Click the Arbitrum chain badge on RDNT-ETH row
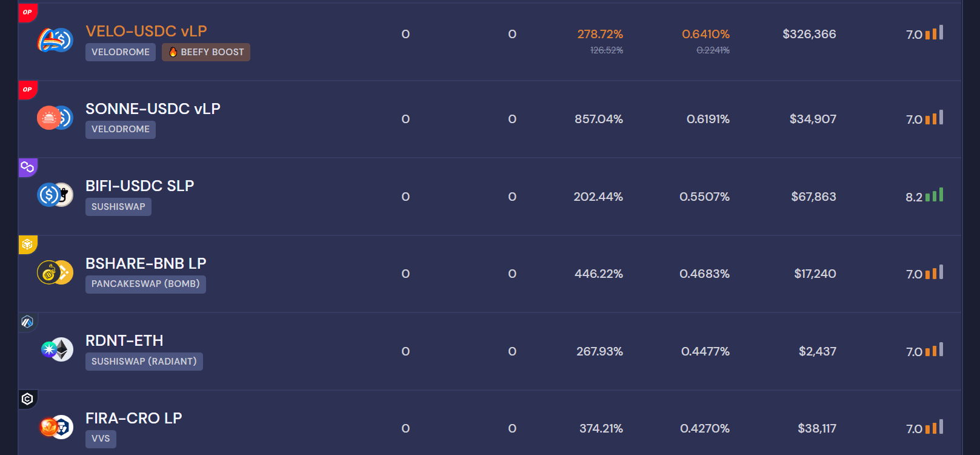The width and height of the screenshot is (980, 455). click(x=28, y=322)
